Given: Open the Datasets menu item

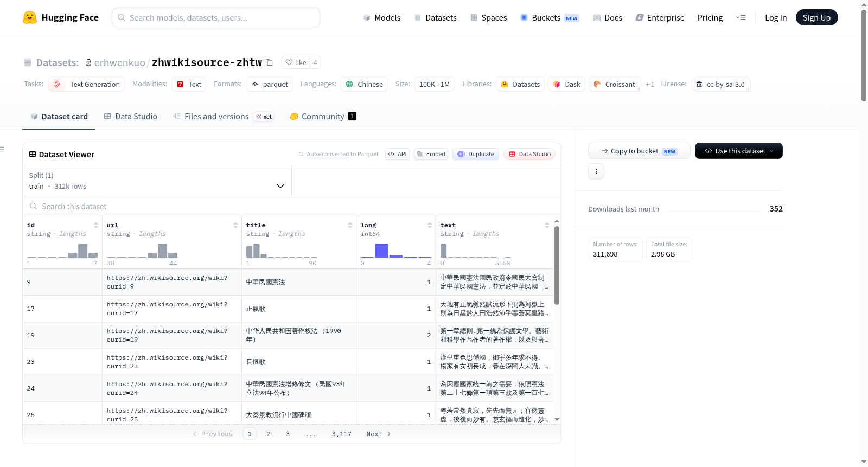Looking at the screenshot, I should 435,18.
